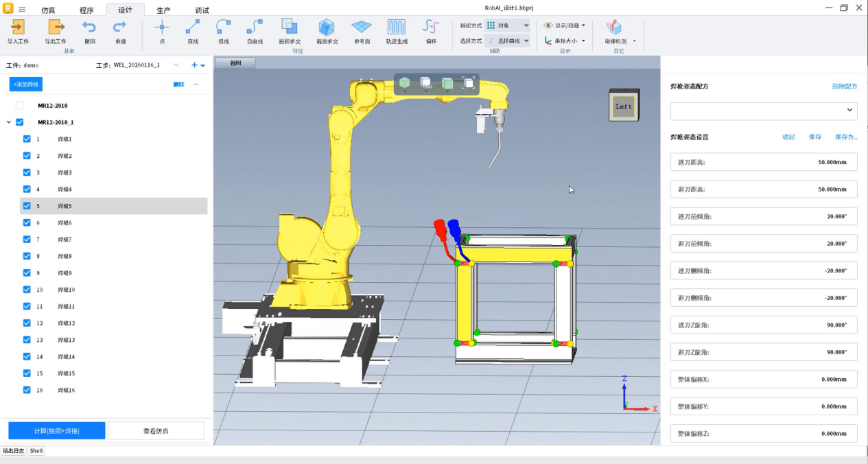
Task: Uncheck the 焊缝16 checkbox
Action: coord(27,390)
